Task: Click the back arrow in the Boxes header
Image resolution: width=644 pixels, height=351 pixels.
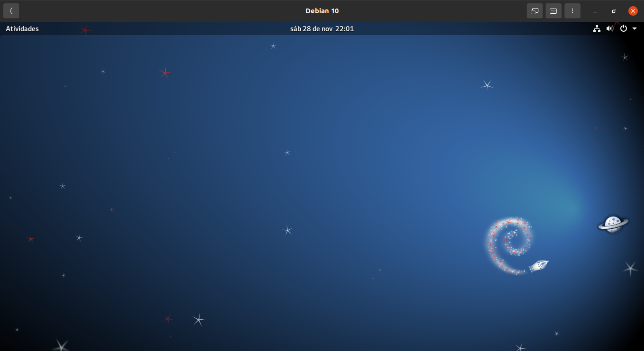Action: 11,11
